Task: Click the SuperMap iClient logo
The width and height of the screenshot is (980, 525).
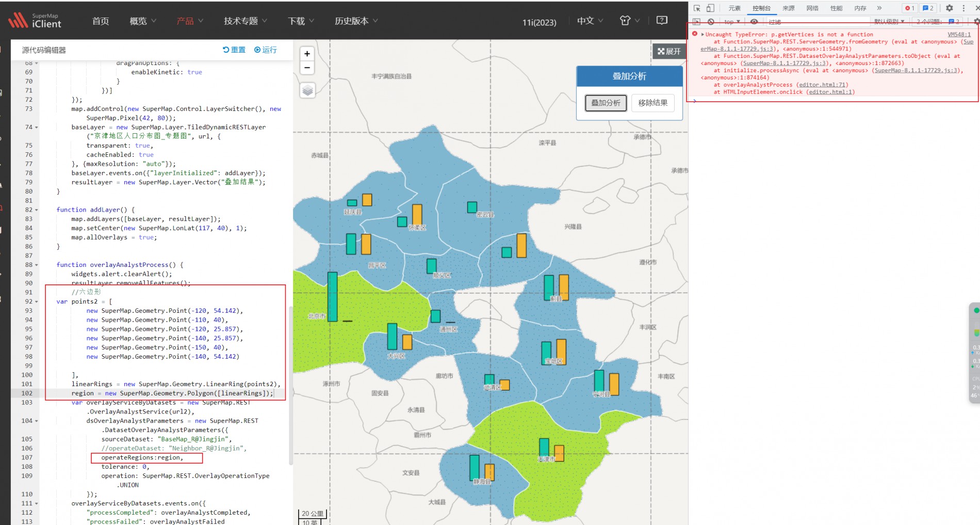Action: click(x=35, y=21)
